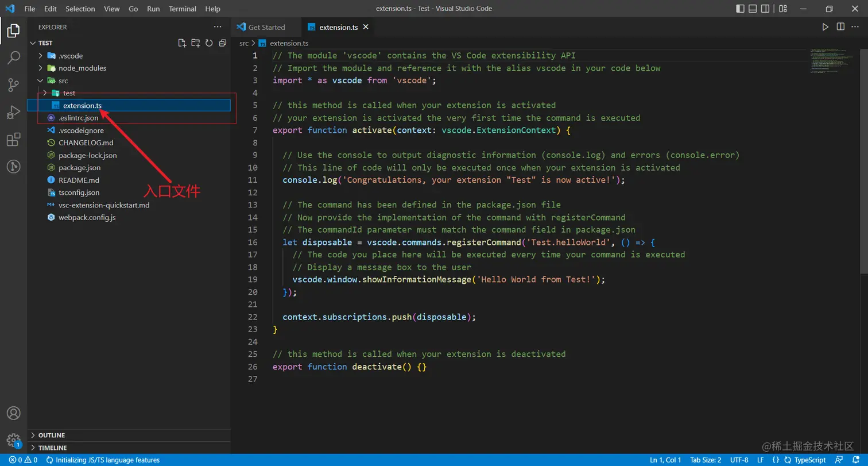Open the Run and Debug view

[13, 112]
